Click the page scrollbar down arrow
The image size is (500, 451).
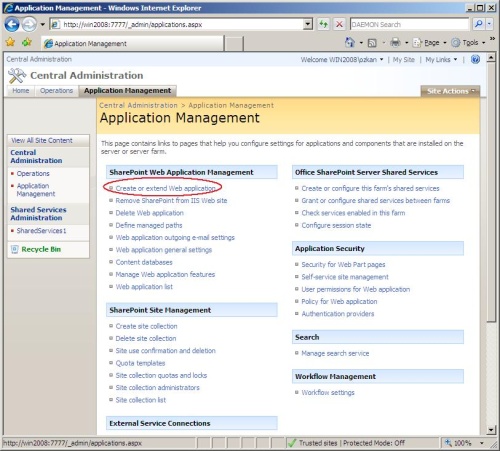coord(491,430)
